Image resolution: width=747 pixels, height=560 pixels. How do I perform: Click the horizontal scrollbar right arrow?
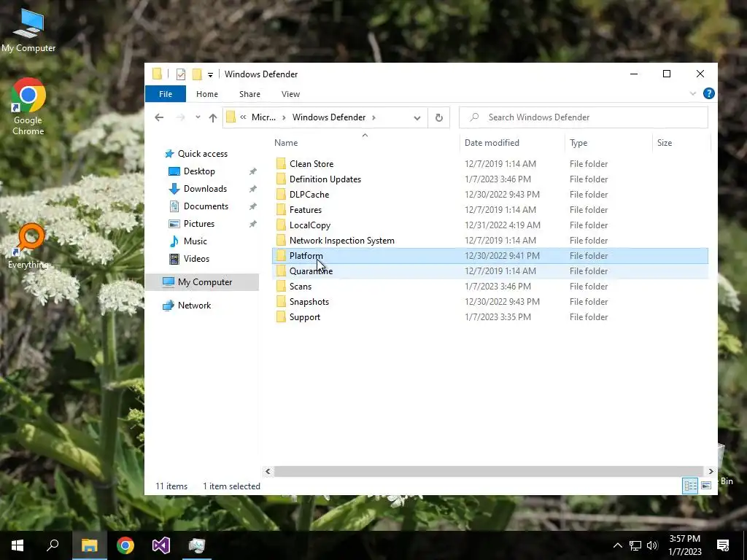[711, 472]
